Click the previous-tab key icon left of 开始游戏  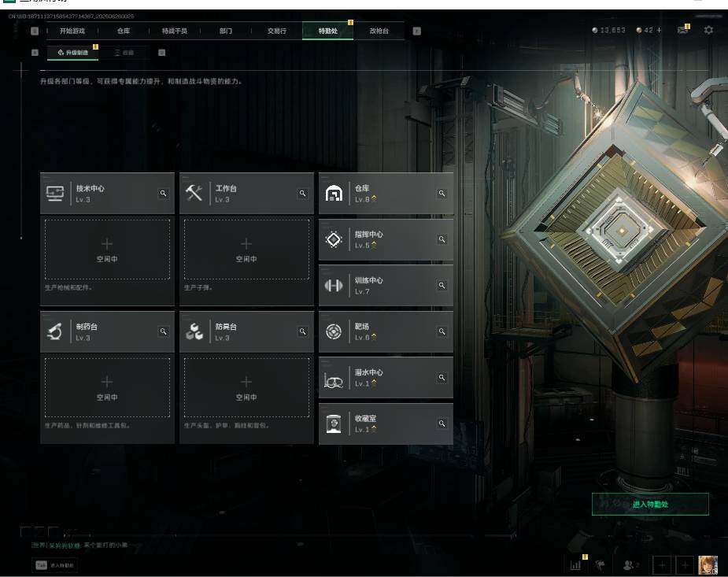click(x=35, y=31)
